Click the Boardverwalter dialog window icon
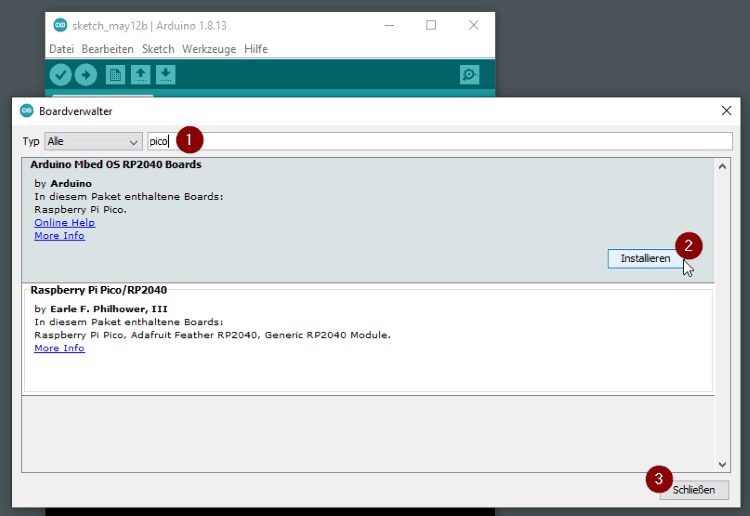750x516 pixels. tap(27, 111)
